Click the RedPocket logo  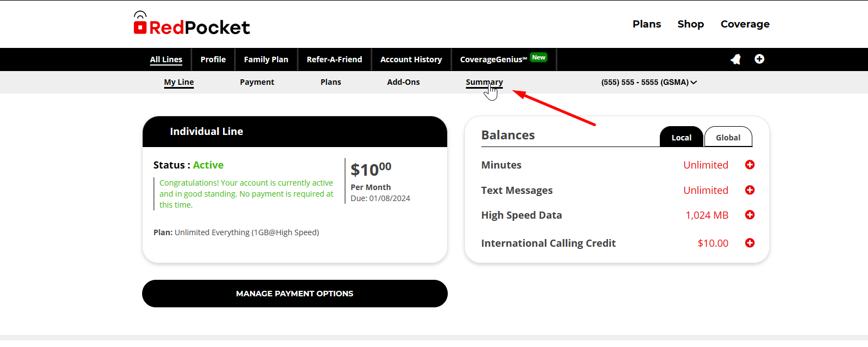tap(192, 24)
